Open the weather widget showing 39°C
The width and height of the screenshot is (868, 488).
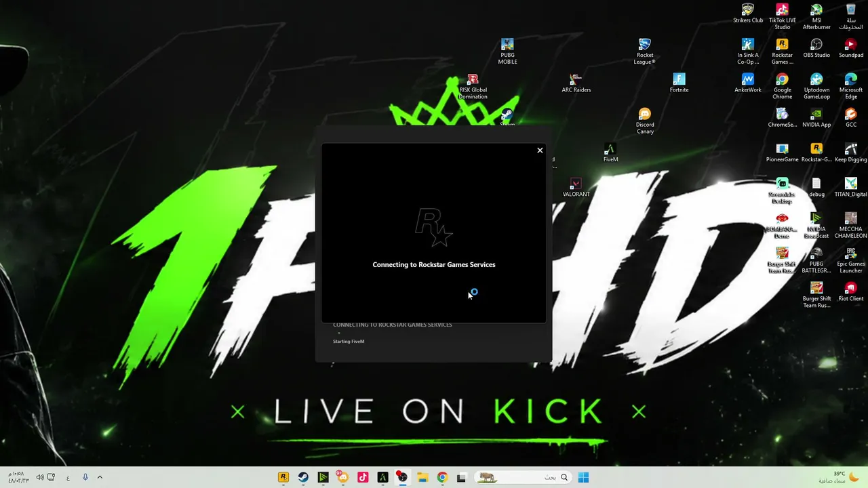click(840, 477)
